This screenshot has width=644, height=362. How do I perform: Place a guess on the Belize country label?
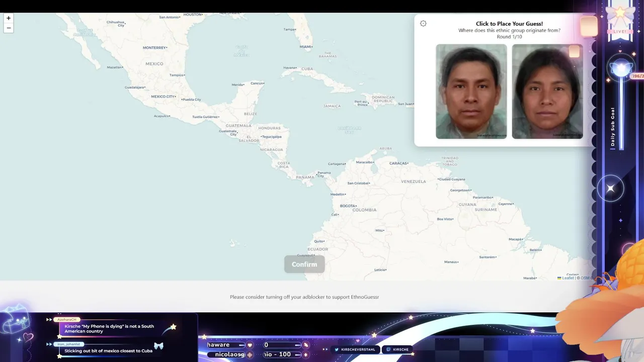coord(250,114)
